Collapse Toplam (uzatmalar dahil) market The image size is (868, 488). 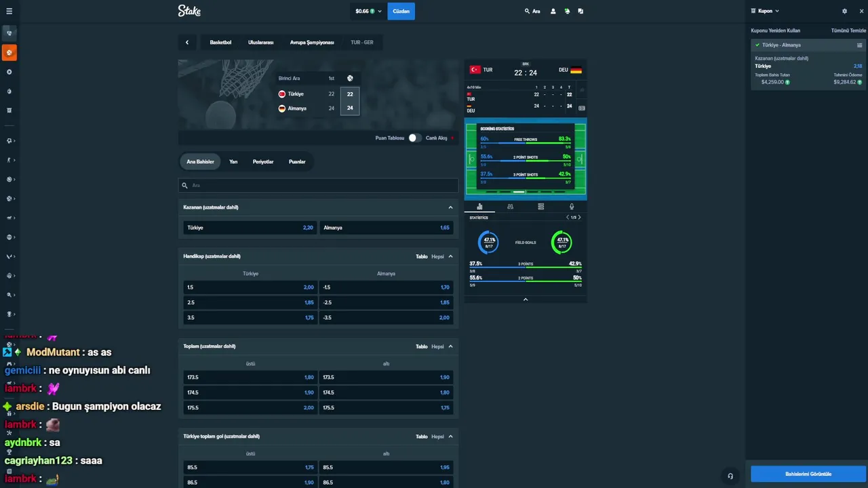(450, 346)
